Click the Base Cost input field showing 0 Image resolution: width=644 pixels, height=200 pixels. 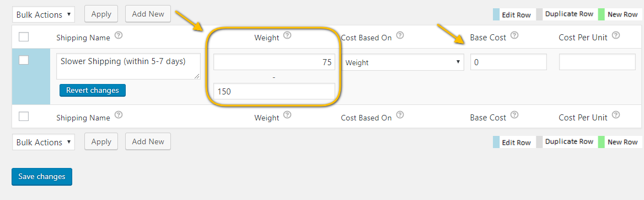pyautogui.click(x=508, y=62)
